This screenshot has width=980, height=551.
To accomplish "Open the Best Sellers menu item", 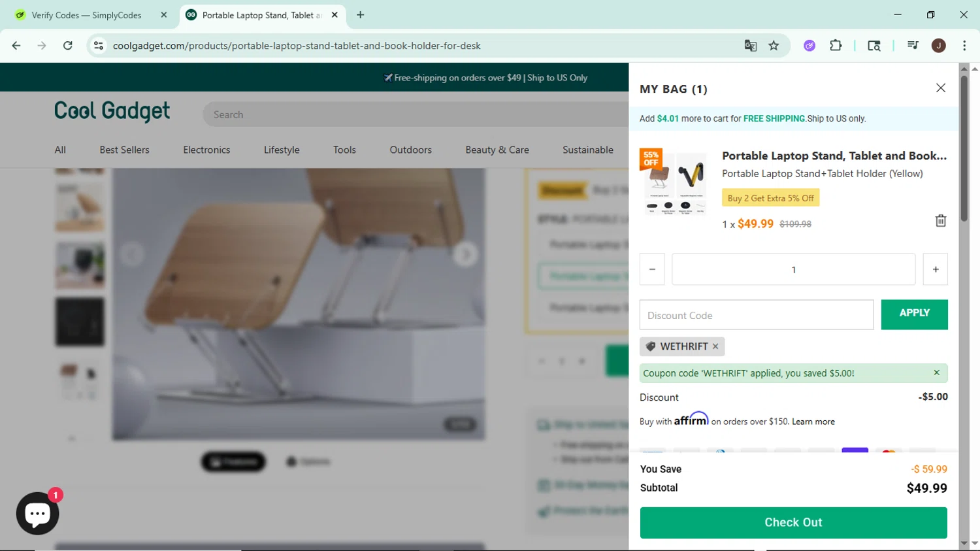I will 124,150.
